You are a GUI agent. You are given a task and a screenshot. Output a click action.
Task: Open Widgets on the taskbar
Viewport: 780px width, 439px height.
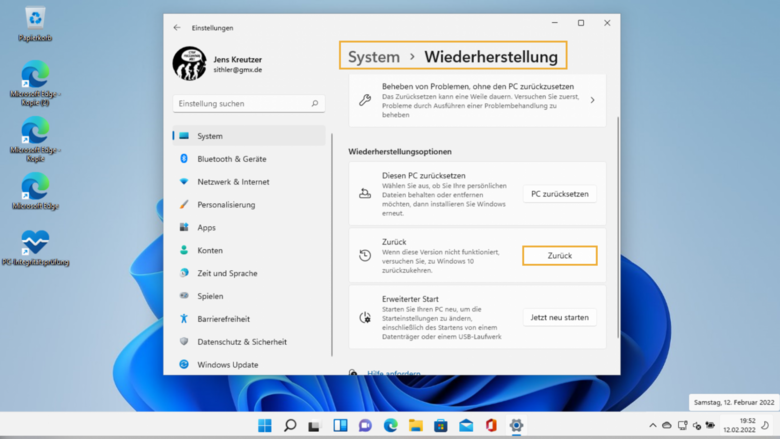click(340, 426)
